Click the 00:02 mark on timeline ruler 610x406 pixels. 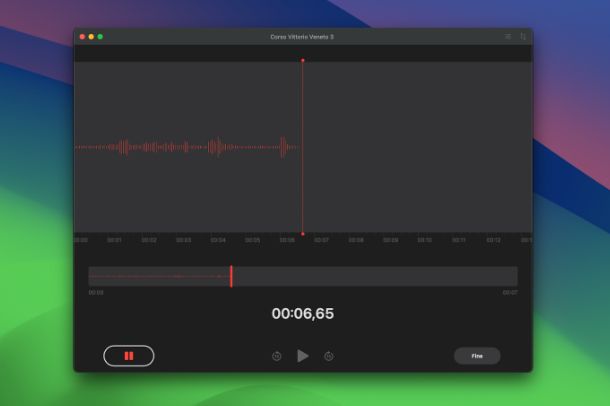pos(149,240)
